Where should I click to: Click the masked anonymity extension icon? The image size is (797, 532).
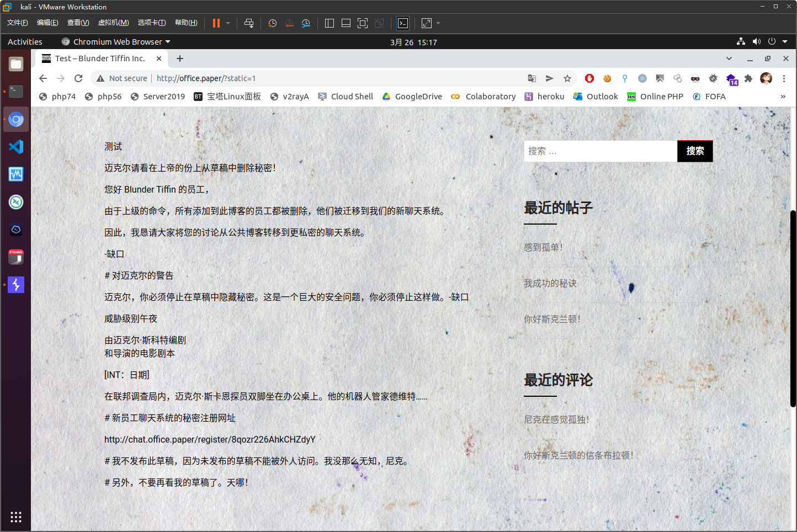[x=695, y=78]
